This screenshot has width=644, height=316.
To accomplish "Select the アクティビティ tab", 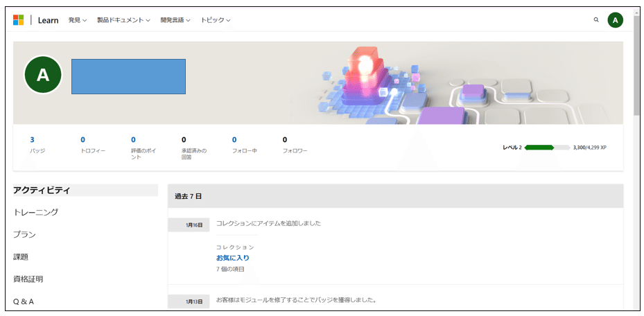I will pyautogui.click(x=85, y=190).
